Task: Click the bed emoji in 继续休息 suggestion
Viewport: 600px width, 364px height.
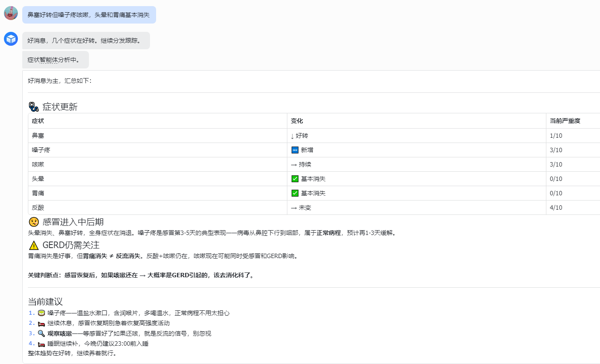Action: tap(41, 323)
